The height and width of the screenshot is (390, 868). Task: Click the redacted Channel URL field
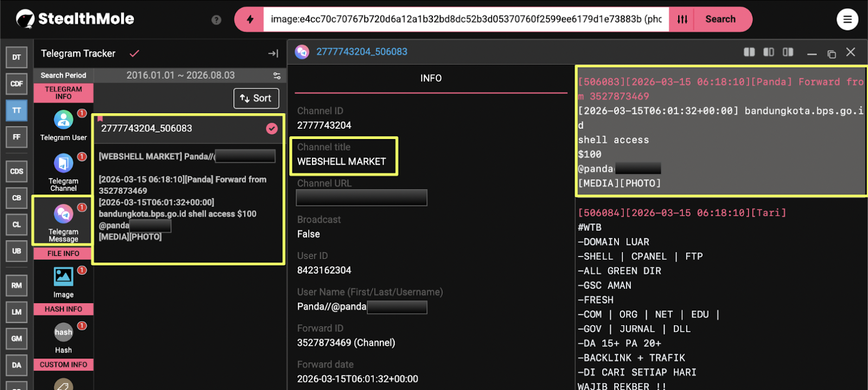[361, 198]
